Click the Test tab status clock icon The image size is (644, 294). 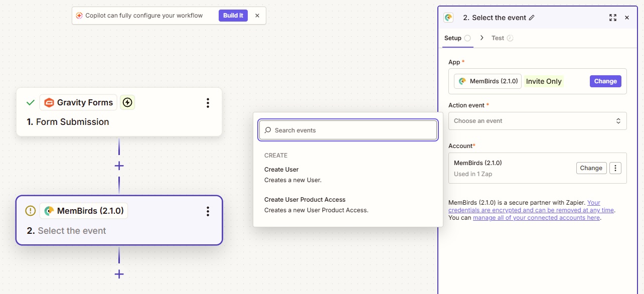(x=510, y=38)
